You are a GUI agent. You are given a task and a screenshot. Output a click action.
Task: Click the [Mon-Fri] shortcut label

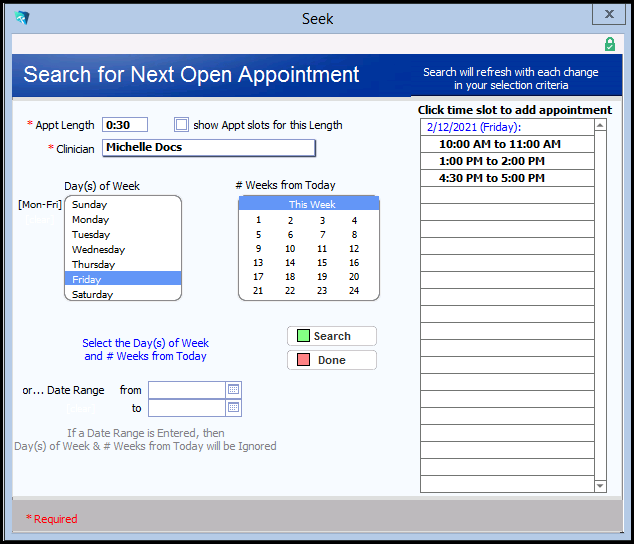pos(40,204)
